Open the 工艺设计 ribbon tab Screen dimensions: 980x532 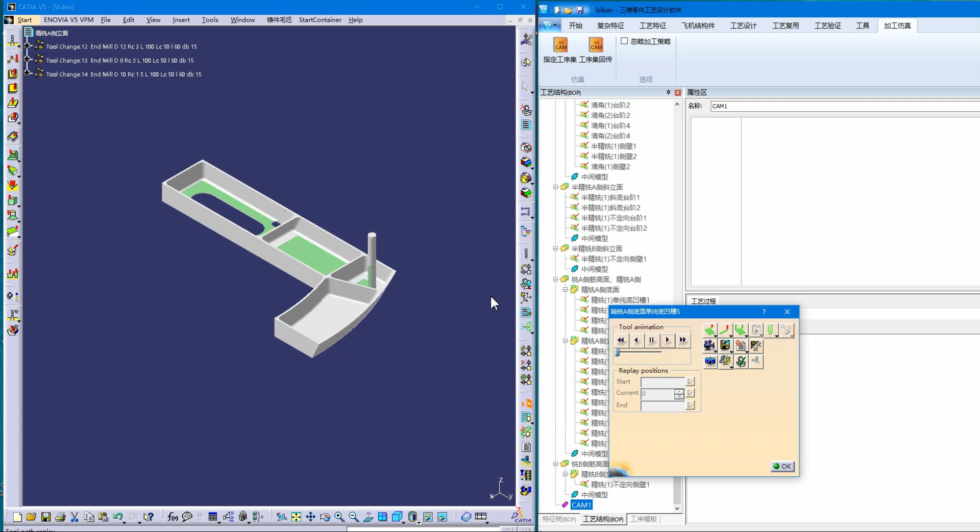tap(743, 26)
